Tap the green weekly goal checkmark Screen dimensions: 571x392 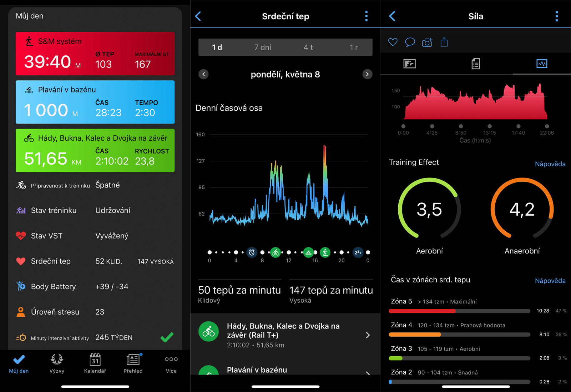167,337
